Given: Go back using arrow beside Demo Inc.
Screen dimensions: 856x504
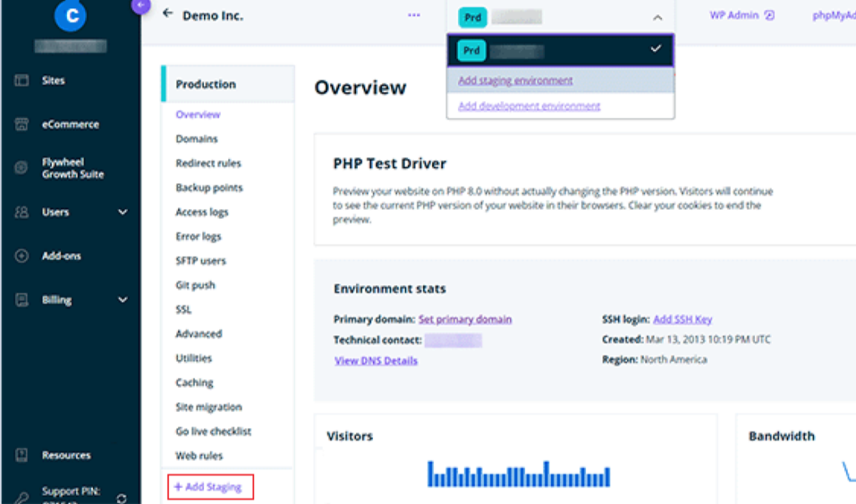Looking at the screenshot, I should [168, 14].
